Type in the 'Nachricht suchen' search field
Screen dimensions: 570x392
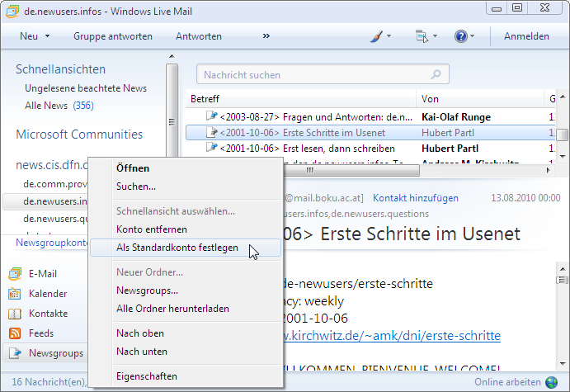coord(313,75)
